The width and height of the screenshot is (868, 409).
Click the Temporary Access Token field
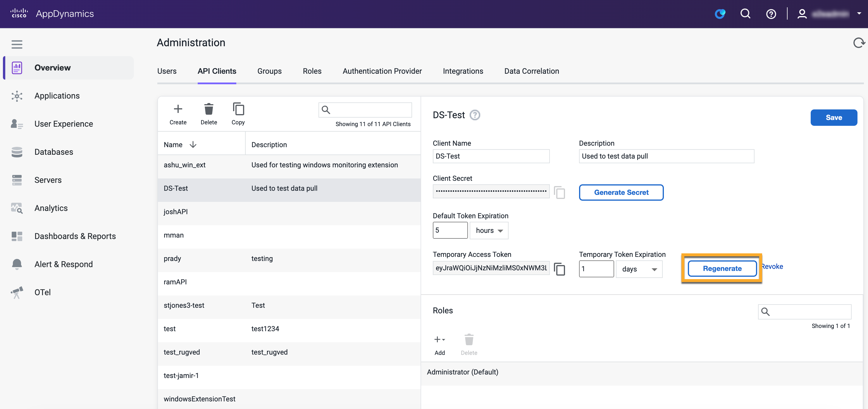click(491, 268)
